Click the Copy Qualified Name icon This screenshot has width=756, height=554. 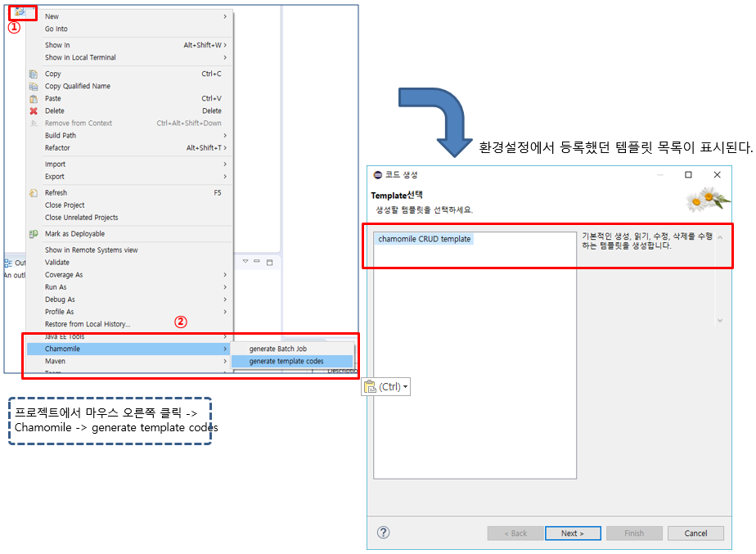pos(34,86)
